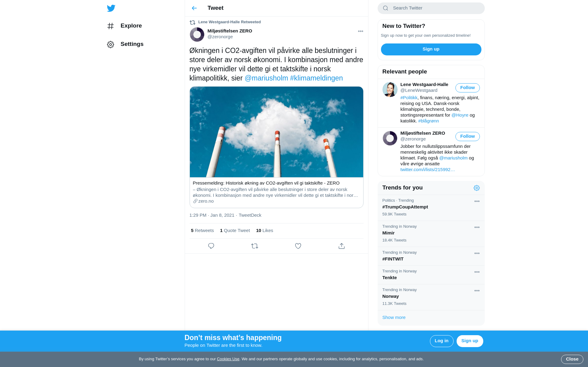Open the Tenkte trend
The image size is (588, 367).
pos(390,278)
